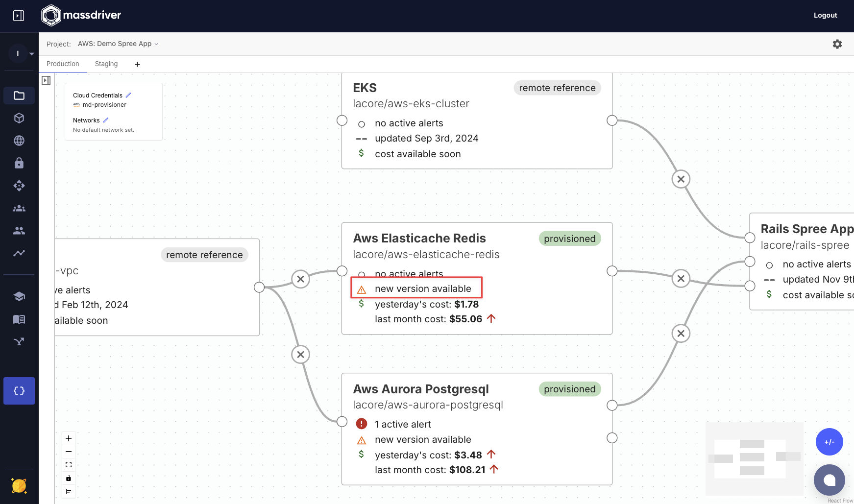Open project settings gear icon

tap(837, 44)
